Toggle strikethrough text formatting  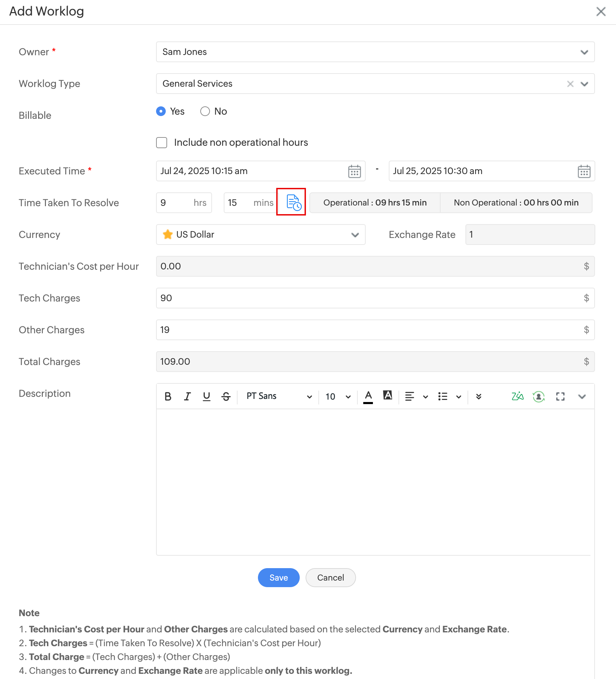point(226,396)
